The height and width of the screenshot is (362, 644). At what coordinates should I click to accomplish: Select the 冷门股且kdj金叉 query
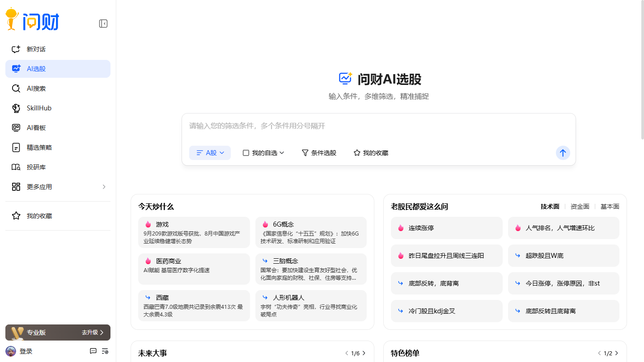pyautogui.click(x=447, y=311)
